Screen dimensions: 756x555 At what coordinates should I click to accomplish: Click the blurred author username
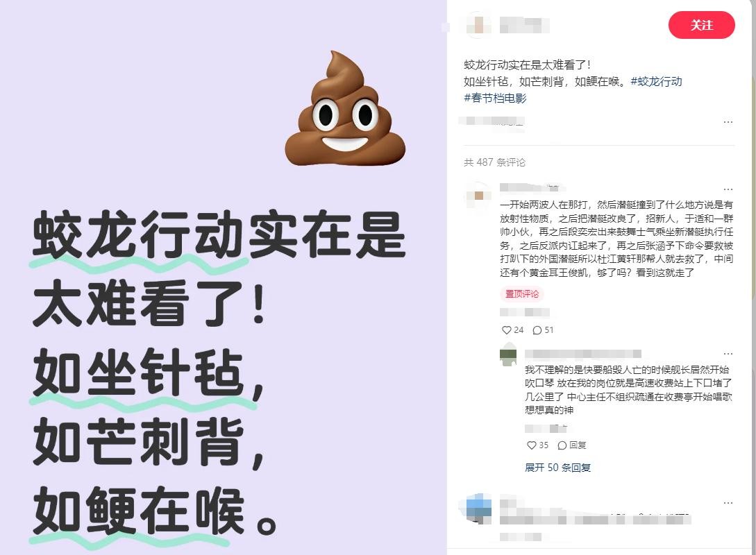pos(523,25)
